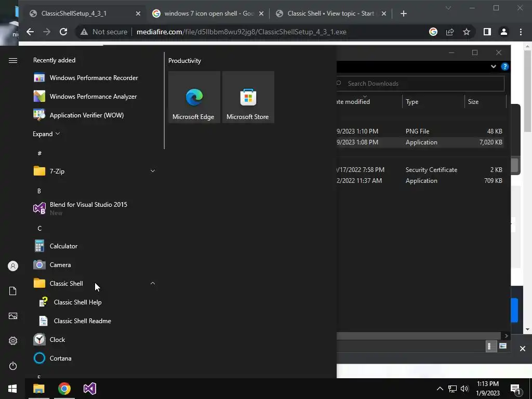This screenshot has width=532, height=399.
Task: Open the Chrome three-dot menu
Action: [521, 32]
